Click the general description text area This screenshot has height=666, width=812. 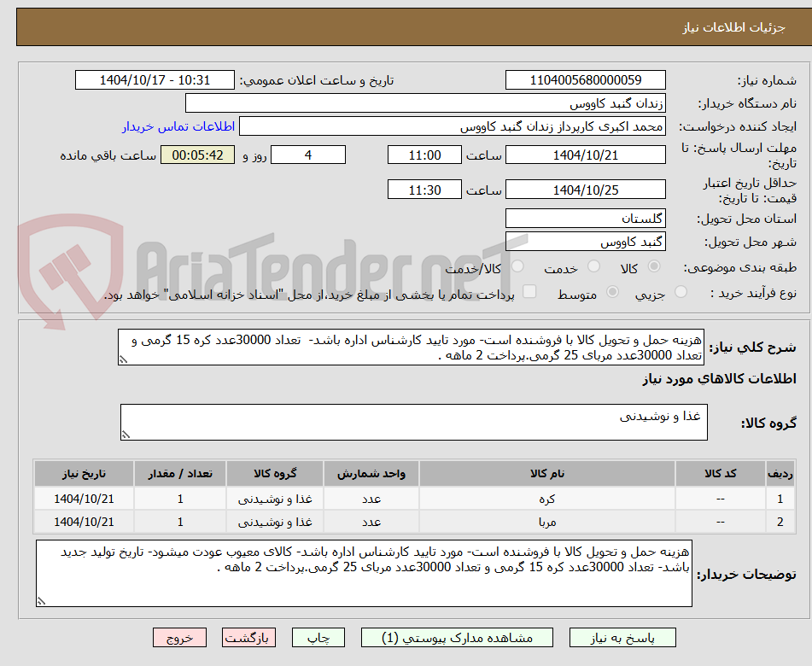pos(411,348)
